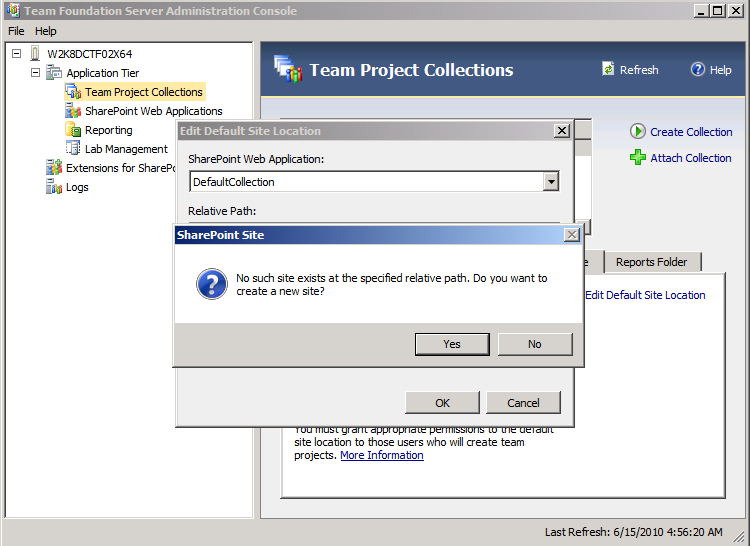Click the Extensions for SharePoint icon
This screenshot has width=750, height=546.
coord(54,167)
